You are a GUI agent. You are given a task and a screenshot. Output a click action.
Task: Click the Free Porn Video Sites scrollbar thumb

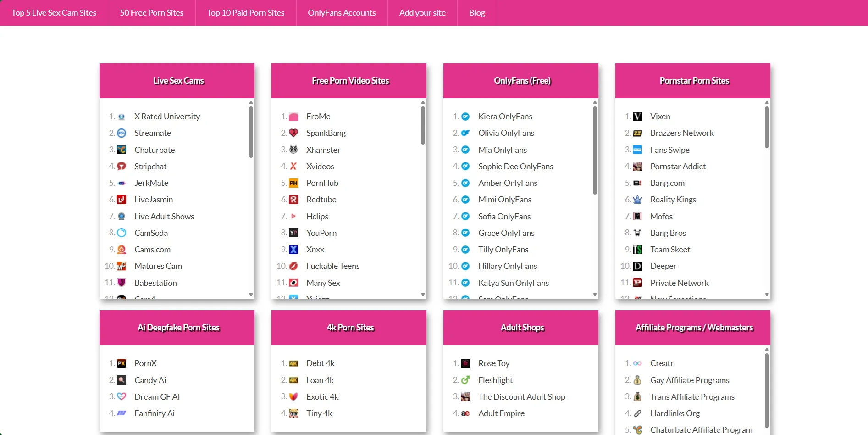click(x=423, y=125)
